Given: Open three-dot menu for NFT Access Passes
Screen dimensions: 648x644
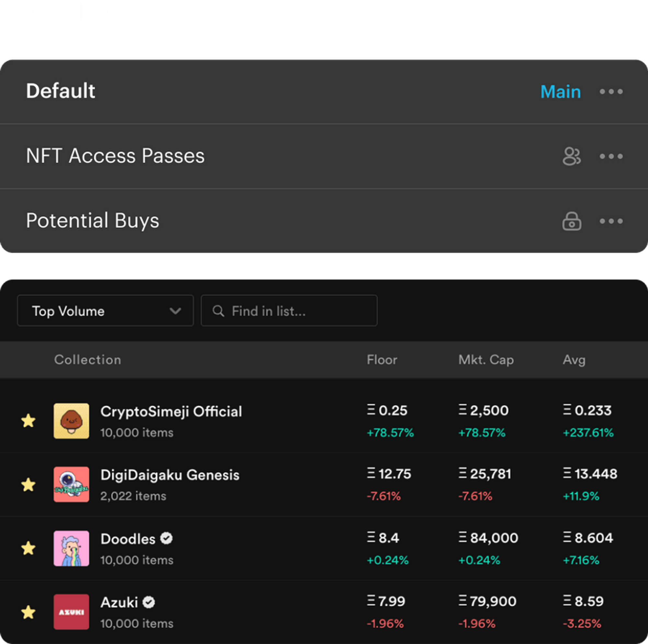Looking at the screenshot, I should coord(611,156).
